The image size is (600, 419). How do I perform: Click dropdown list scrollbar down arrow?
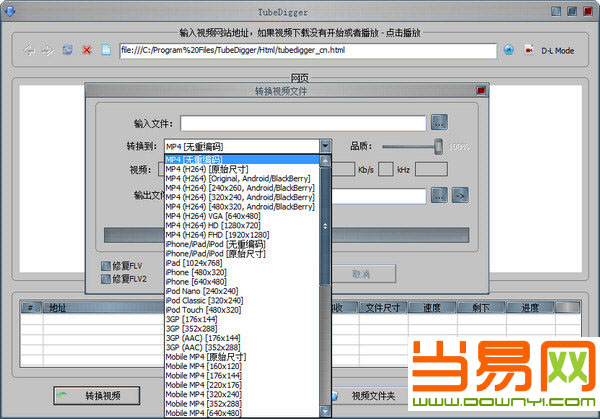[325, 411]
